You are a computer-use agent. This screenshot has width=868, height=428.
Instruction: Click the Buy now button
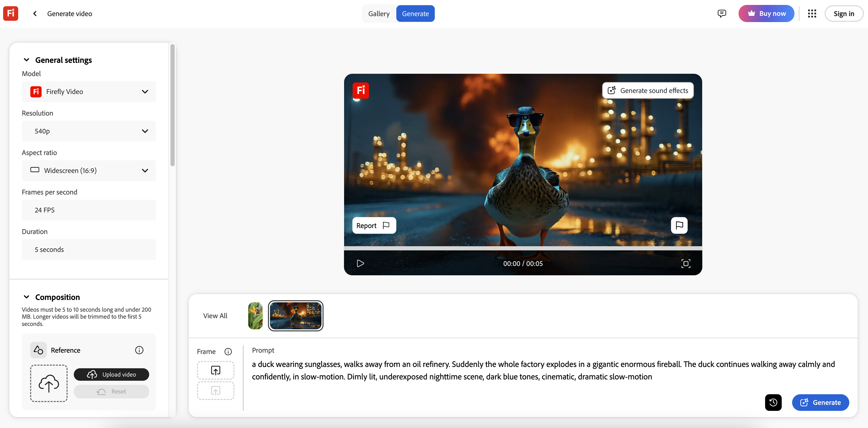click(766, 14)
